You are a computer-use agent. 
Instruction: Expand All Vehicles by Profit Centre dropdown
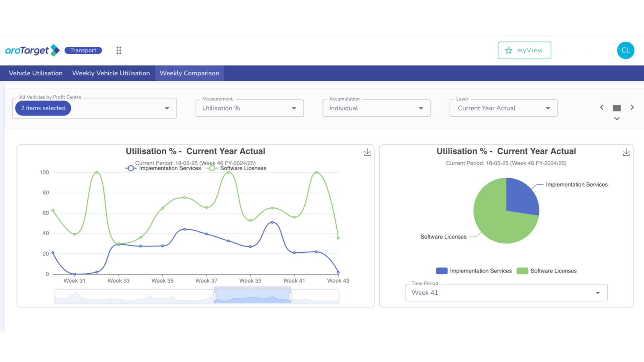click(x=95, y=108)
